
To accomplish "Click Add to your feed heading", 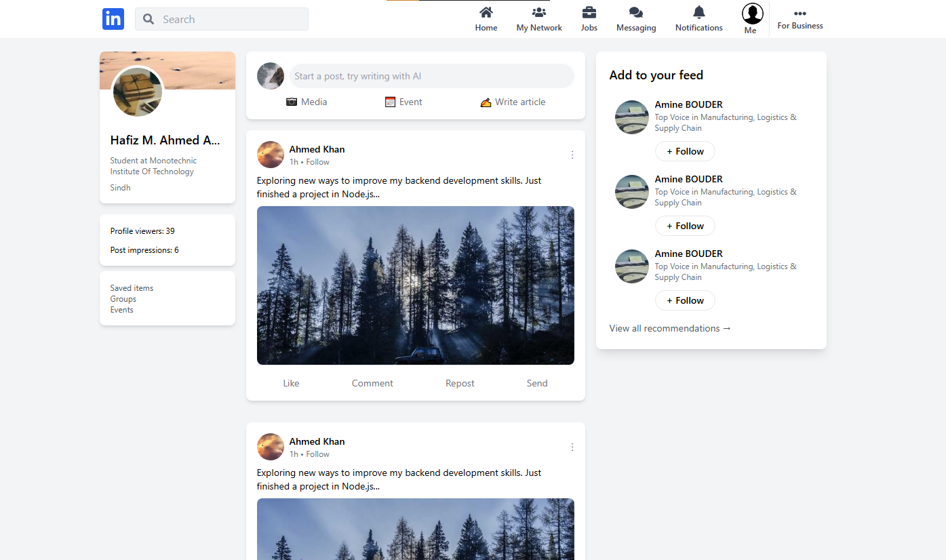I will click(x=656, y=75).
